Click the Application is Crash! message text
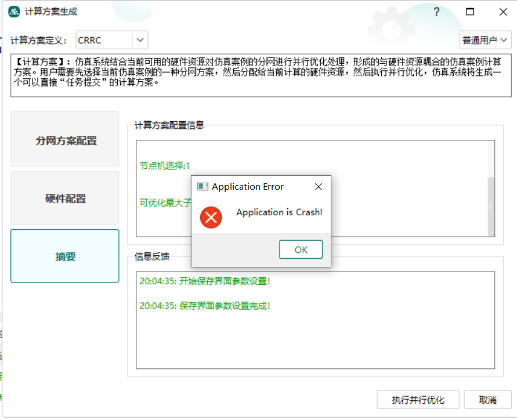The width and height of the screenshot is (517, 420). pyautogui.click(x=279, y=212)
